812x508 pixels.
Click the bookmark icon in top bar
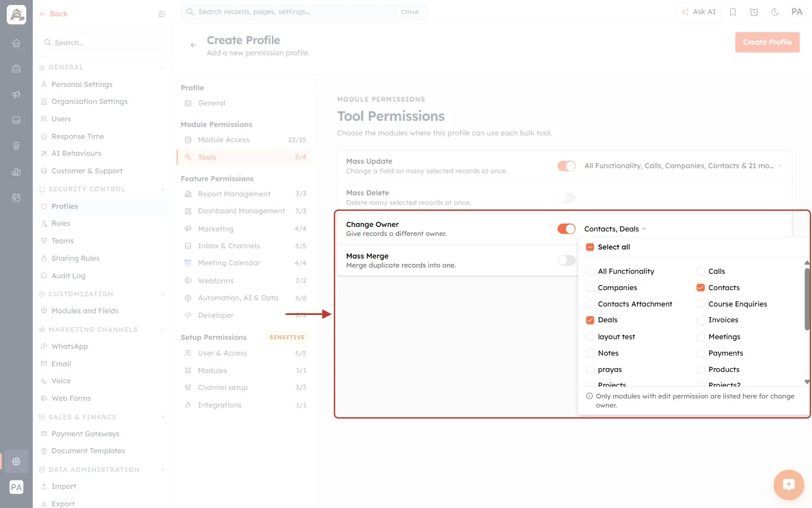click(733, 12)
